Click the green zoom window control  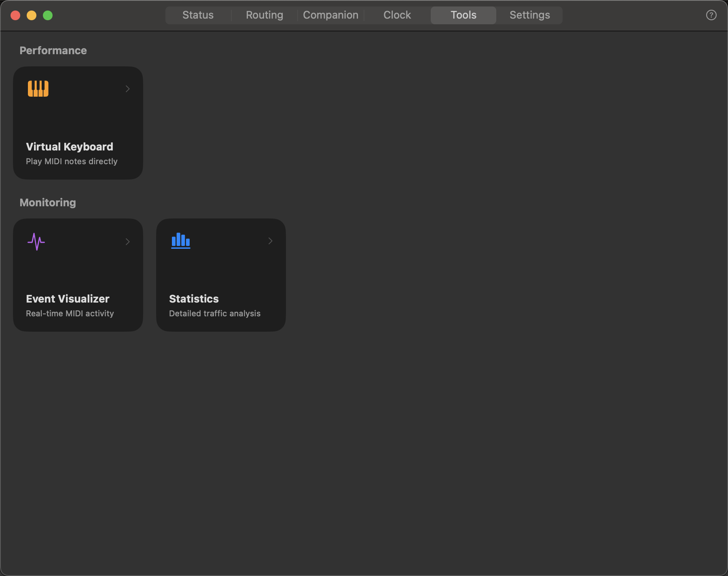47,15
